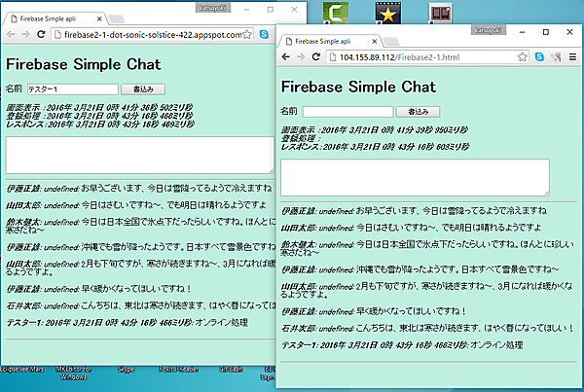Open a new tab in the left window
This screenshot has height=392, width=584.
pyautogui.click(x=117, y=19)
